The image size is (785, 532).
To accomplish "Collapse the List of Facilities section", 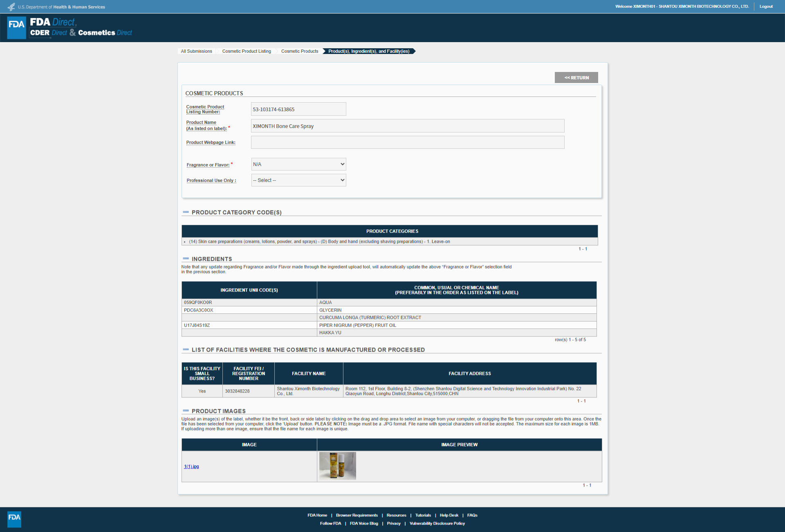I will (186, 350).
